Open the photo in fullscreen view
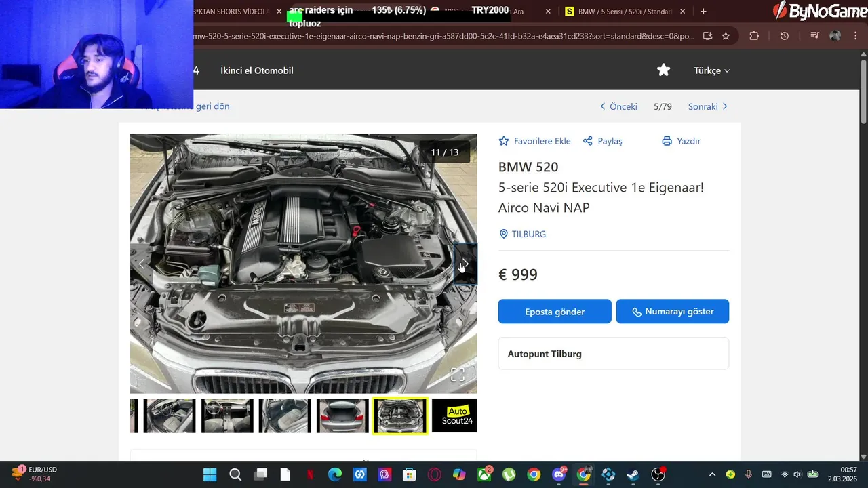 458,375
